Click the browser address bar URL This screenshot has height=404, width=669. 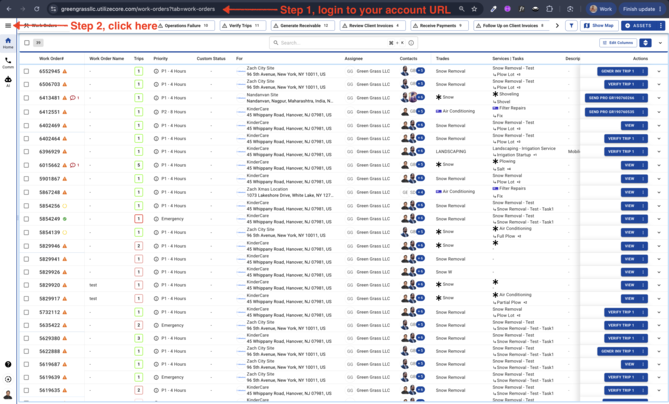[x=138, y=9]
